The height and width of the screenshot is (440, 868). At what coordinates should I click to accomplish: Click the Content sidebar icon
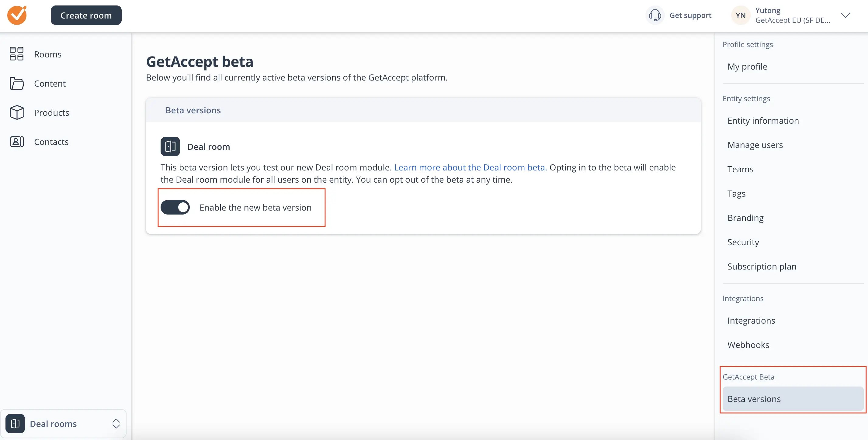pyautogui.click(x=16, y=83)
